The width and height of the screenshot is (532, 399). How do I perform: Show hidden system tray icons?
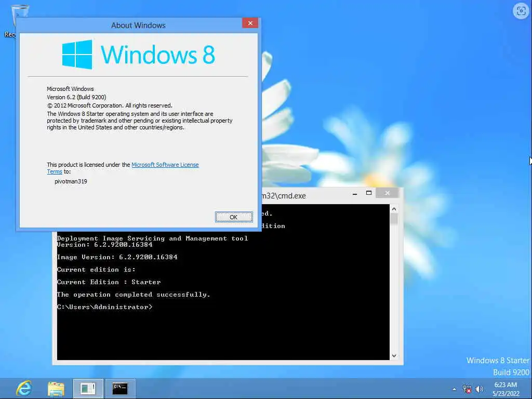(454, 389)
